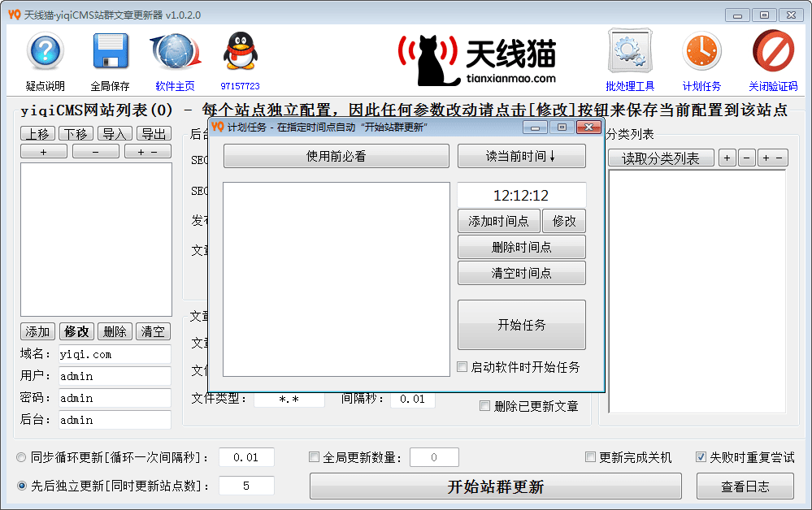Viewport: 812px width, 510px height.
Task: Maximize the 计划任务 dialog
Action: point(562,127)
